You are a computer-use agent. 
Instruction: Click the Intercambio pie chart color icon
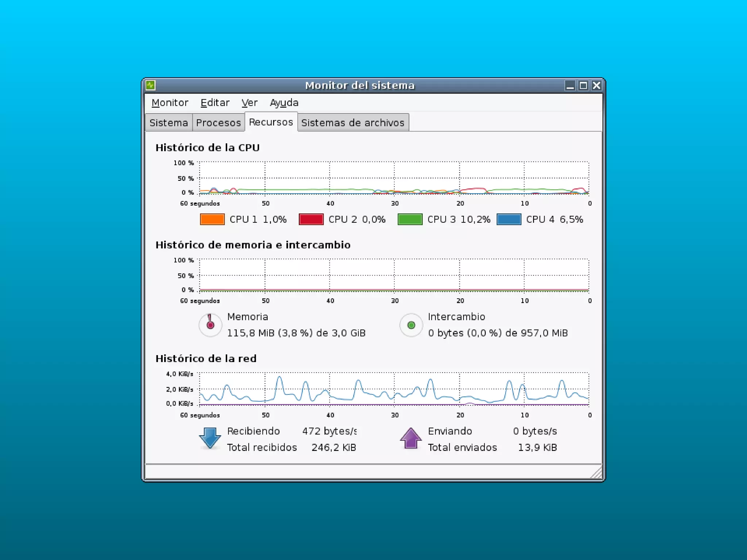coord(411,325)
